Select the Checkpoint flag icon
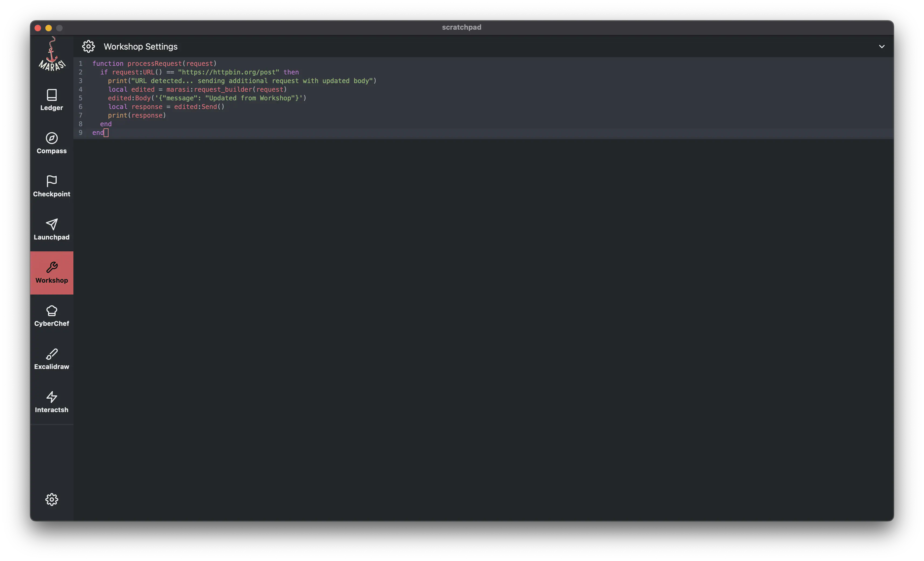 (x=52, y=181)
